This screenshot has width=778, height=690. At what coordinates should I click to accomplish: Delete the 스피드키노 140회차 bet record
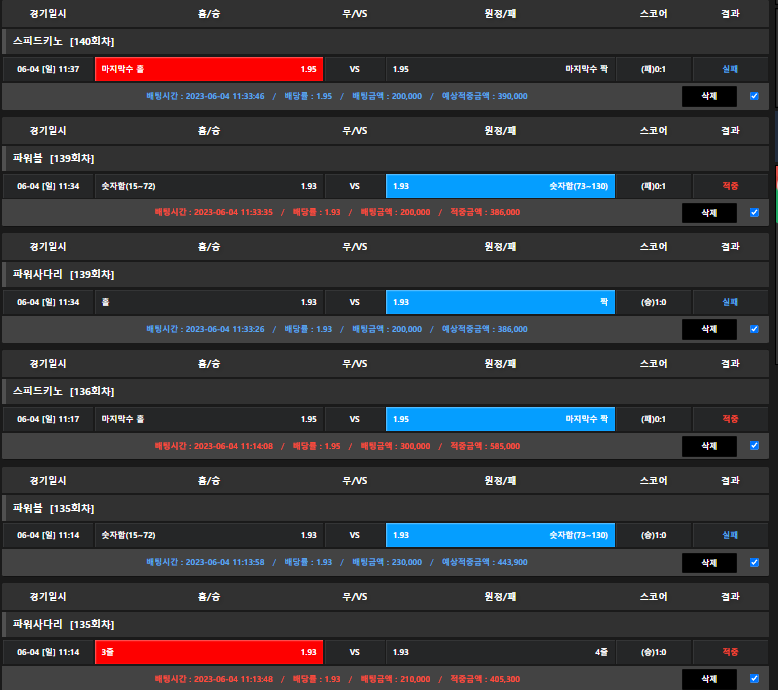pyautogui.click(x=709, y=96)
